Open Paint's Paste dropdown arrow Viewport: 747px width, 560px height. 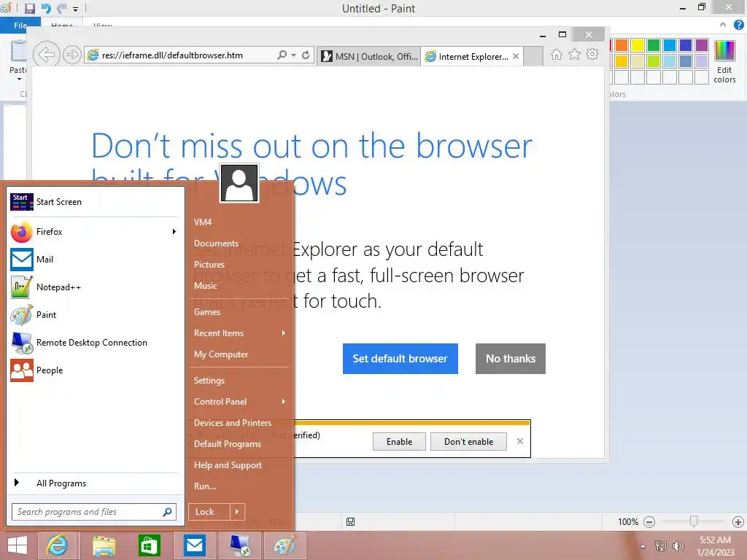click(x=19, y=79)
